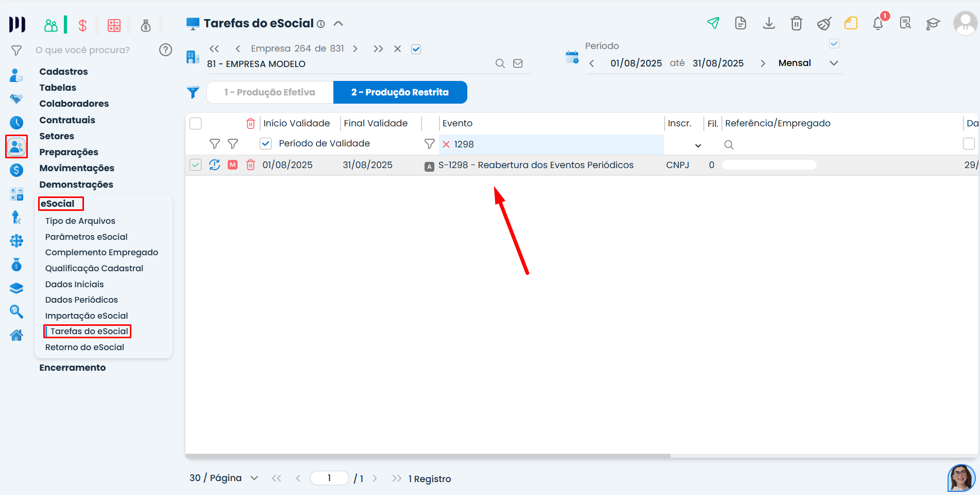
Task: Open the Mensal period type dropdown
Action: point(808,63)
